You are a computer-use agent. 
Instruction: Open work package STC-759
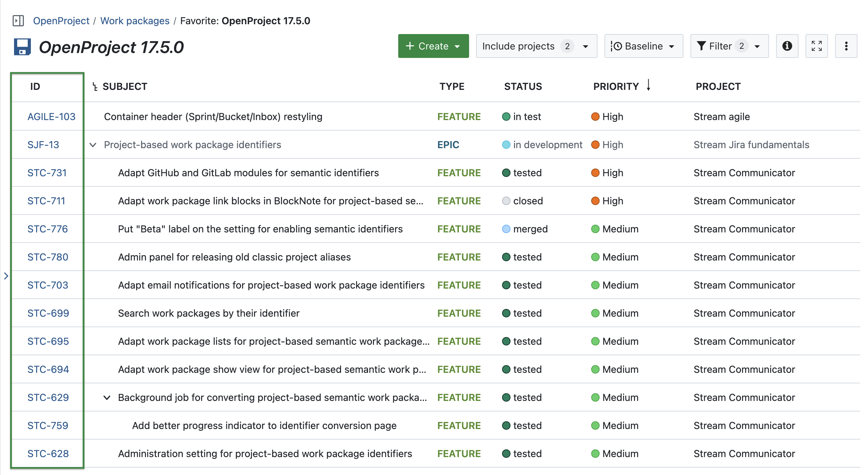(x=48, y=425)
